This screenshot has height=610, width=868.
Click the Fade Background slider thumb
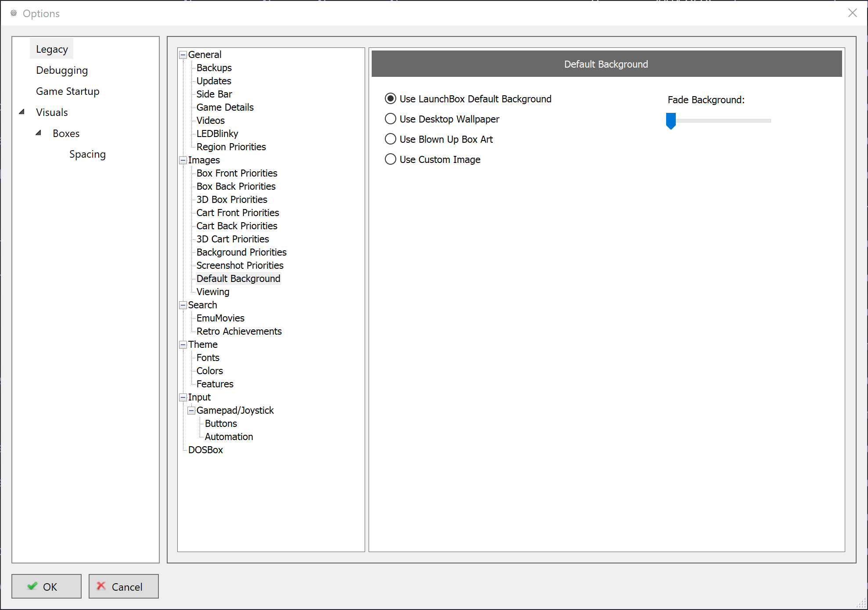point(671,121)
